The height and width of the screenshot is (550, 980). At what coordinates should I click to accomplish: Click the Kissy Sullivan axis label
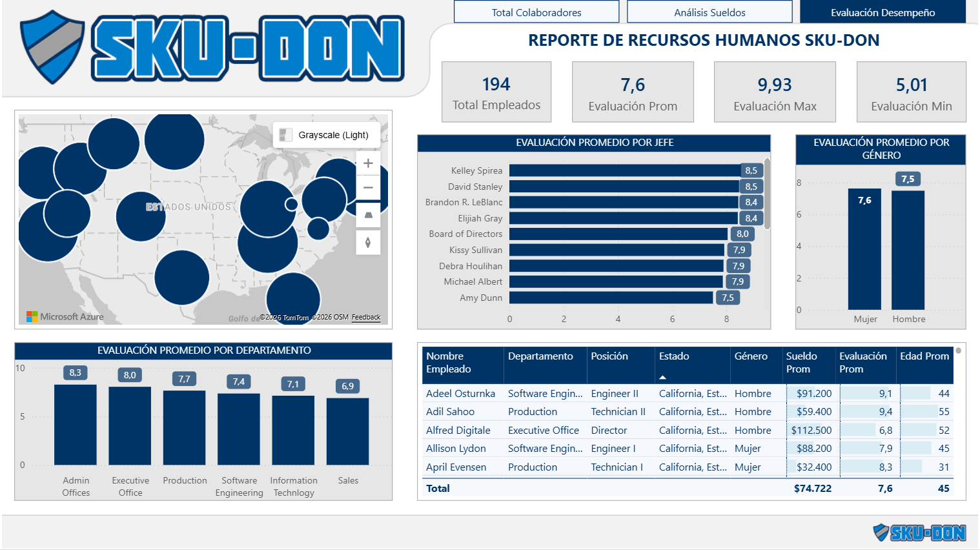click(476, 250)
